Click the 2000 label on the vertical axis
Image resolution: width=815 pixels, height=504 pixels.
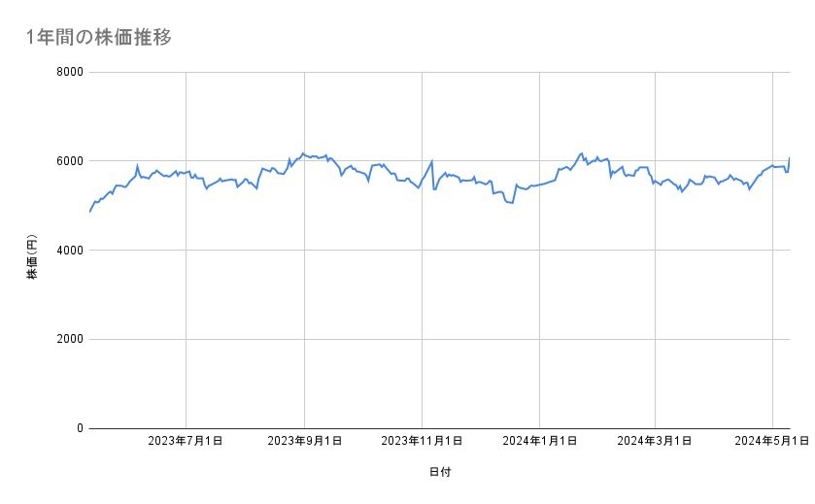pyautogui.click(x=68, y=339)
